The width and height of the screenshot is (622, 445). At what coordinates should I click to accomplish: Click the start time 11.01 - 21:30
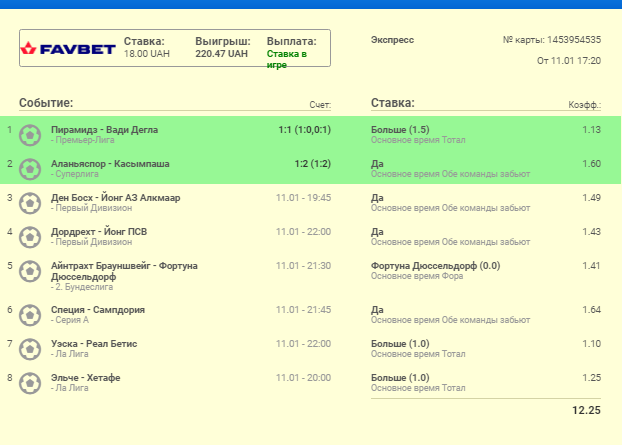point(303,266)
